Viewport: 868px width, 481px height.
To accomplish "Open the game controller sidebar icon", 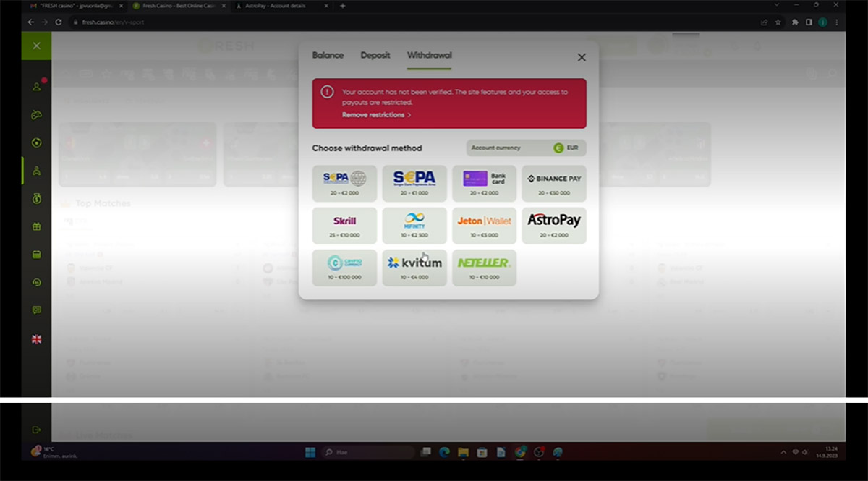I will tap(36, 114).
